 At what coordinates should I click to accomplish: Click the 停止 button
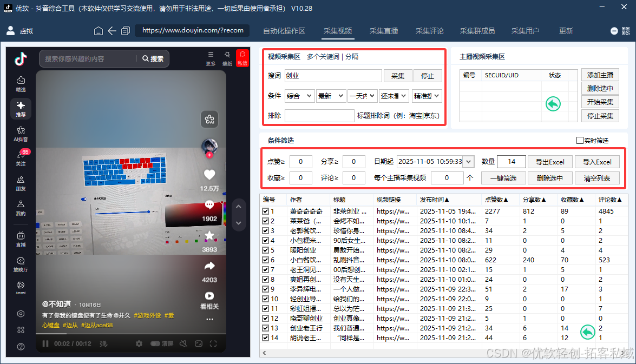(428, 76)
